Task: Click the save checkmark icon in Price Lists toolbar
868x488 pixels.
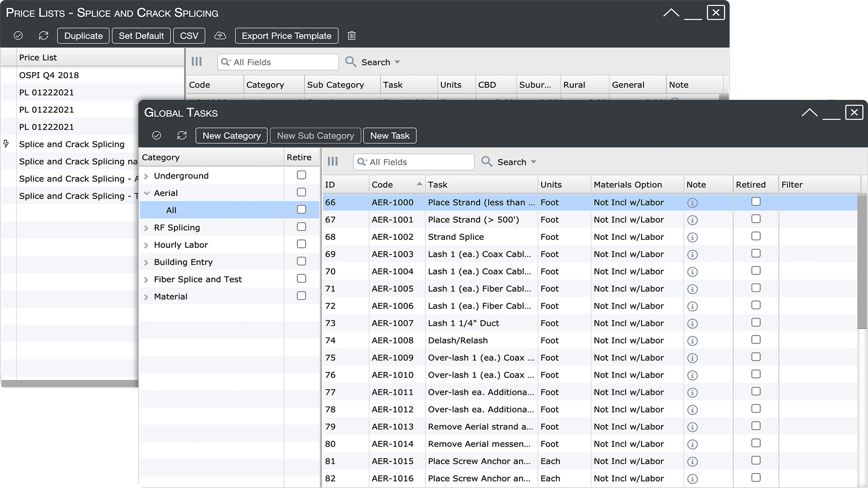Action: 18,36
